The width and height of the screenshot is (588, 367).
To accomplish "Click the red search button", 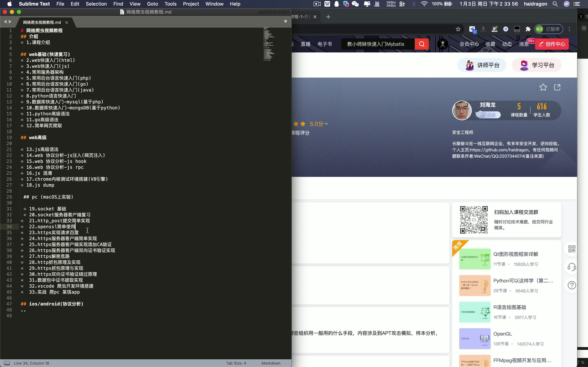I will (422, 44).
